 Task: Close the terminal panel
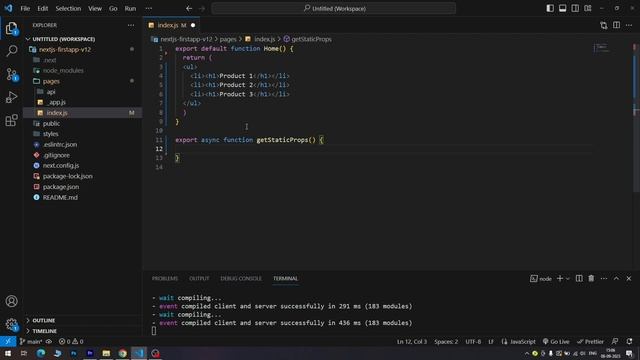point(629,278)
